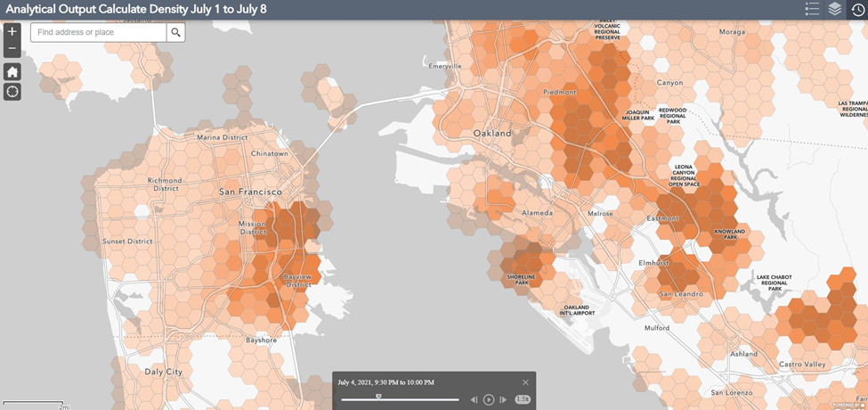This screenshot has width=868, height=410.
Task: Click the Lake Chabot Regional Park label
Action: point(775,283)
